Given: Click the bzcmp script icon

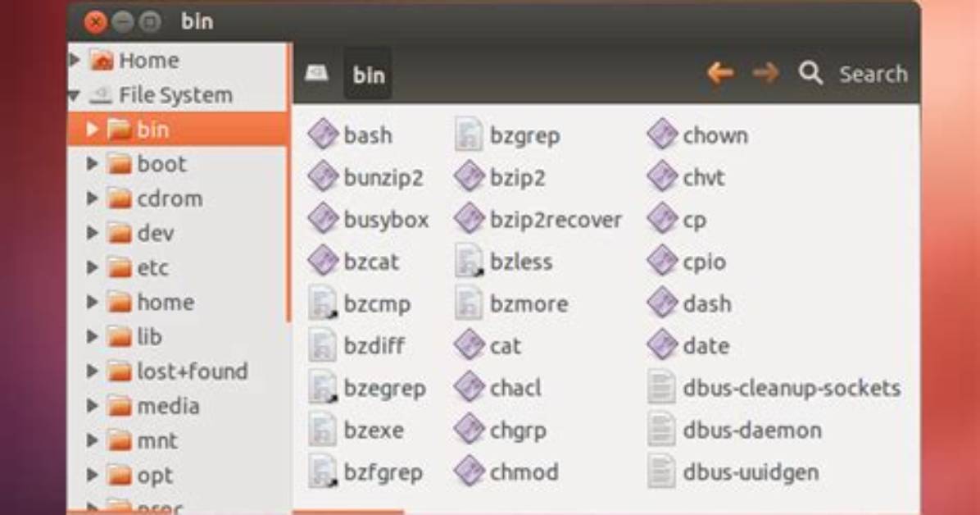Looking at the screenshot, I should (323, 303).
